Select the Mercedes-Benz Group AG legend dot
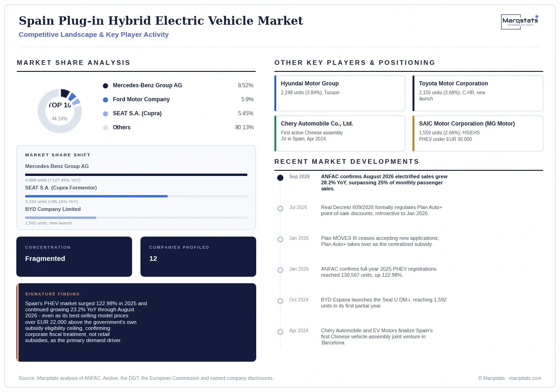Screen dimensions: 560x392 [x=105, y=86]
